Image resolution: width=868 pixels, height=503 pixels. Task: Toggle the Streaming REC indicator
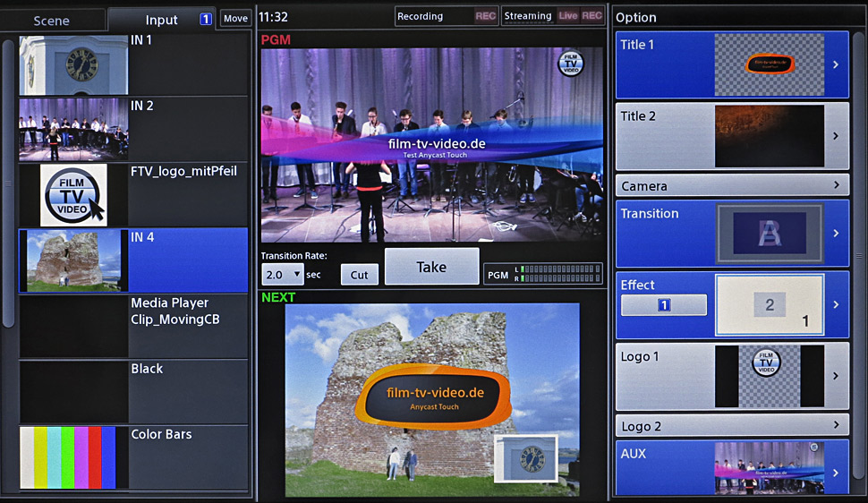(591, 16)
